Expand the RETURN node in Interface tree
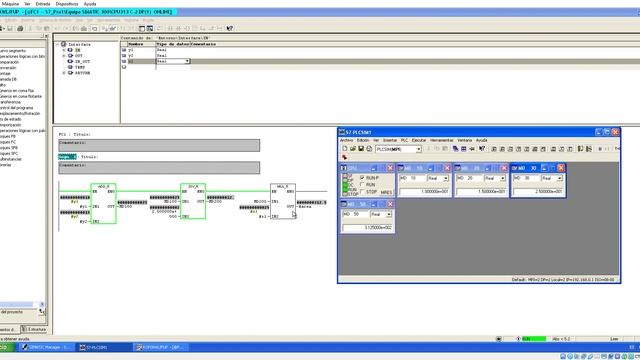Viewport: 640px width, 360px height. point(64,73)
